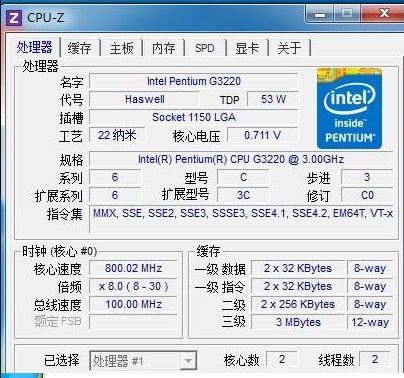Image resolution: width=404 pixels, height=378 pixels.
Task: Click the multiplier value x 8.0 ( 8 - 30 )
Action: pos(133,286)
